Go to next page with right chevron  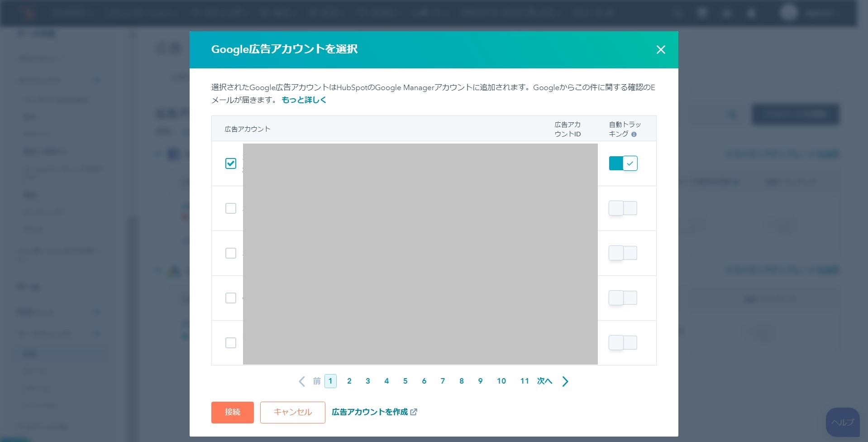tap(565, 381)
